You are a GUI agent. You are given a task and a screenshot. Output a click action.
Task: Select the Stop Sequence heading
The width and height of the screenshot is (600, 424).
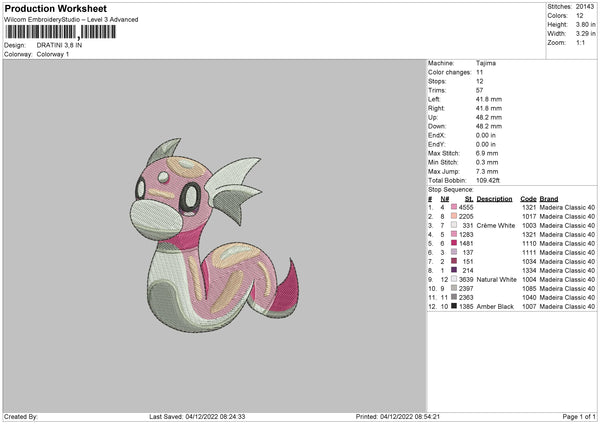451,190
